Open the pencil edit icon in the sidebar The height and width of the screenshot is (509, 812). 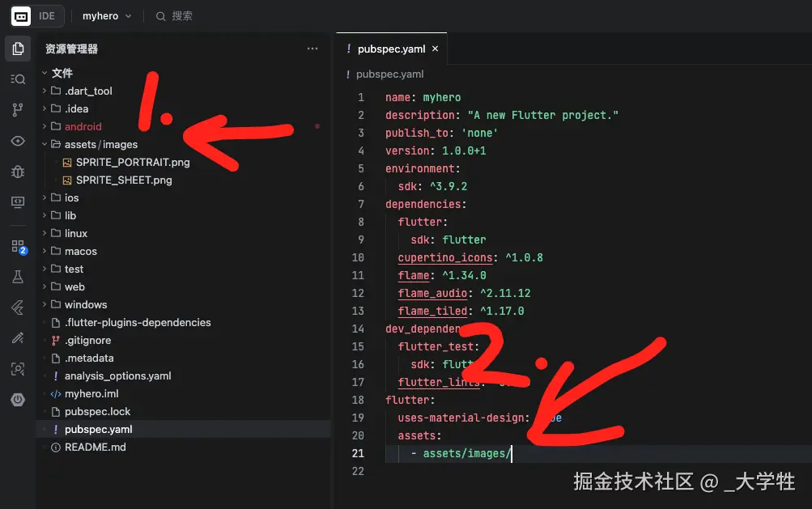click(17, 338)
